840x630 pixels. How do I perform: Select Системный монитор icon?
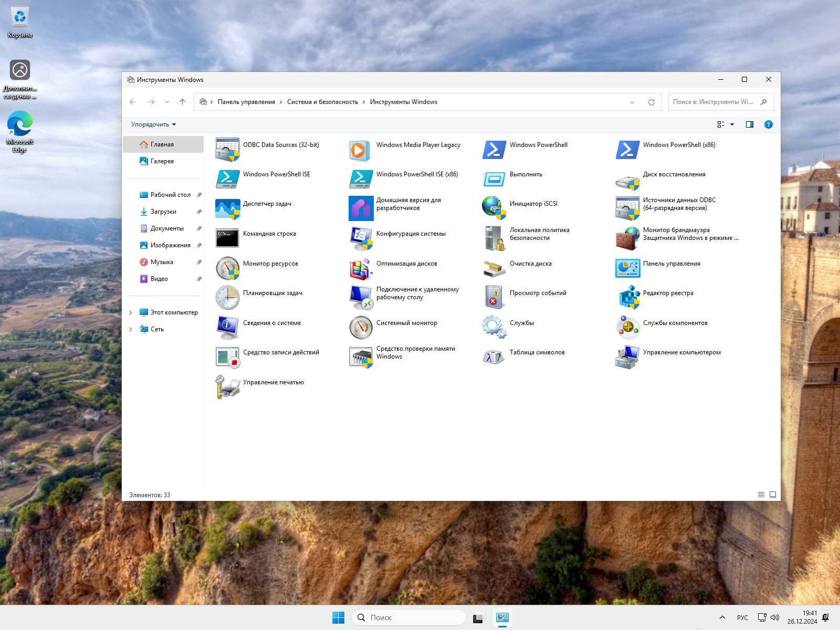(361, 328)
